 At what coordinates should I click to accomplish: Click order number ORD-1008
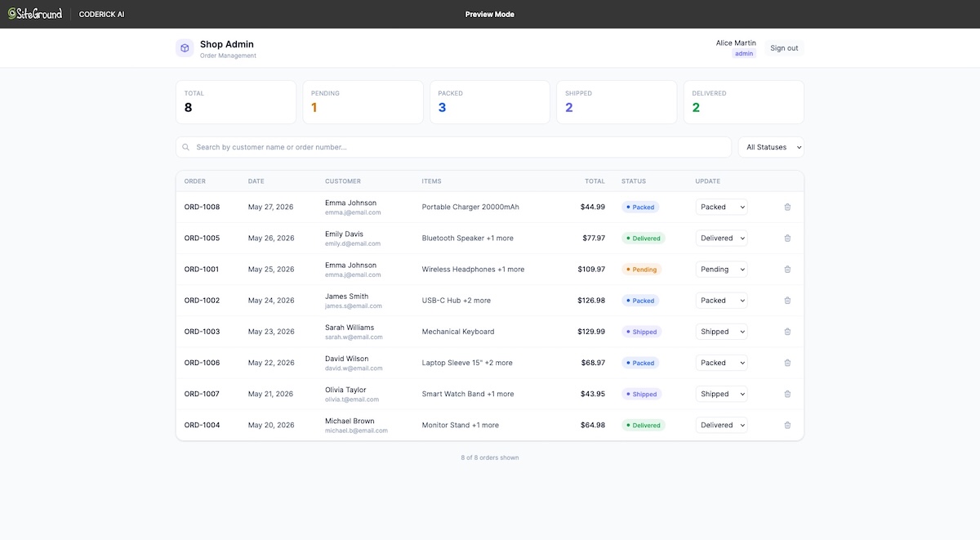tap(202, 207)
